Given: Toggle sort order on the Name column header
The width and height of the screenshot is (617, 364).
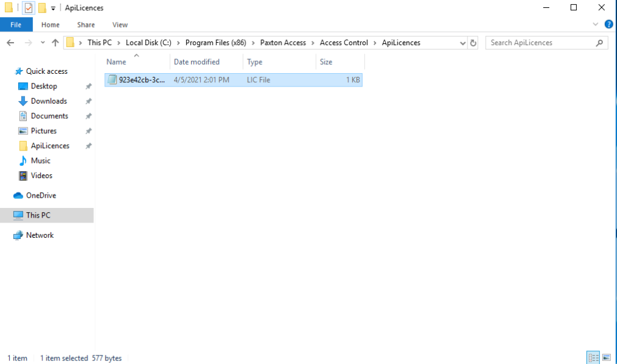Looking at the screenshot, I should click(117, 62).
